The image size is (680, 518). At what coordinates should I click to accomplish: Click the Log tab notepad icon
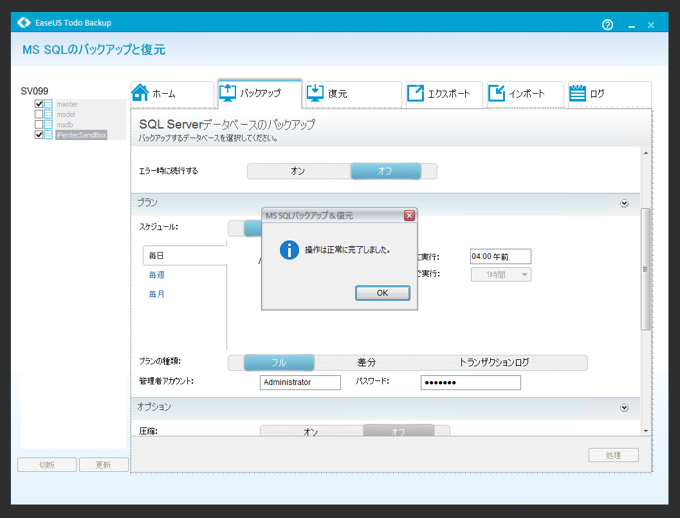(577, 92)
